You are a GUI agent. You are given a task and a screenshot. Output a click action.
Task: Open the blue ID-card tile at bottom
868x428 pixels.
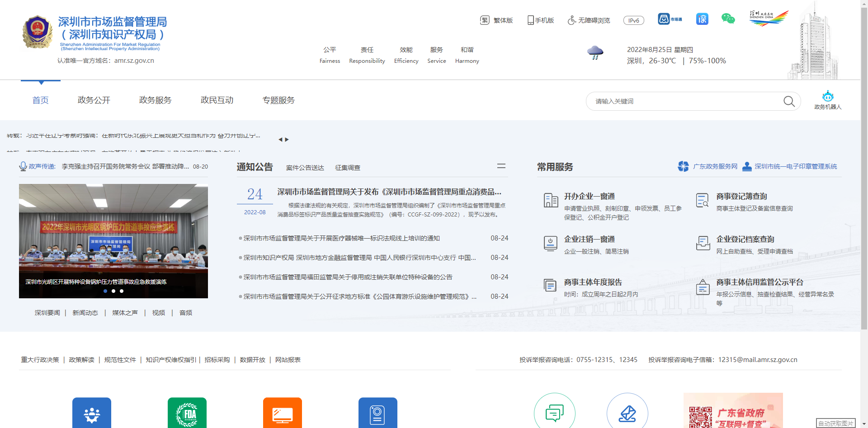point(378,413)
